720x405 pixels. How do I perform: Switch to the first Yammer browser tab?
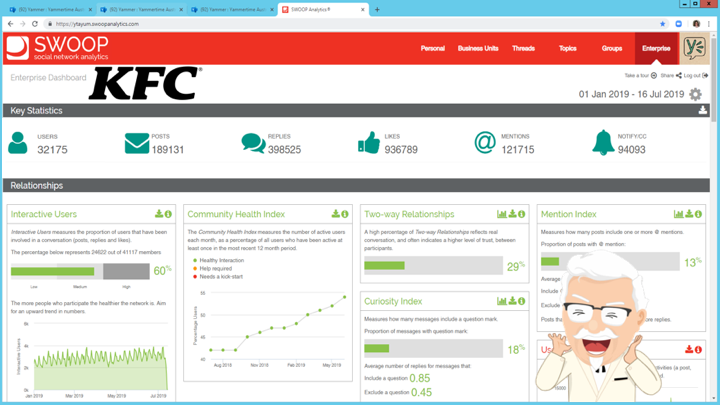[x=49, y=10]
